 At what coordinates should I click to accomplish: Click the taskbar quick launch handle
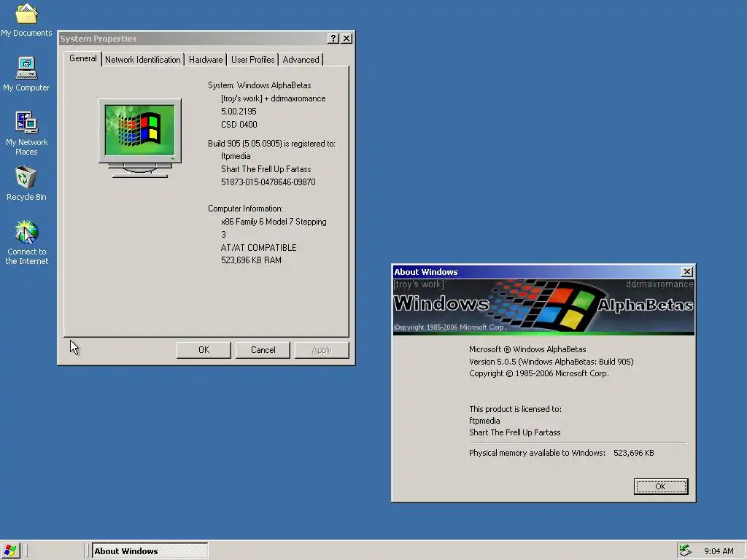click(x=26, y=551)
